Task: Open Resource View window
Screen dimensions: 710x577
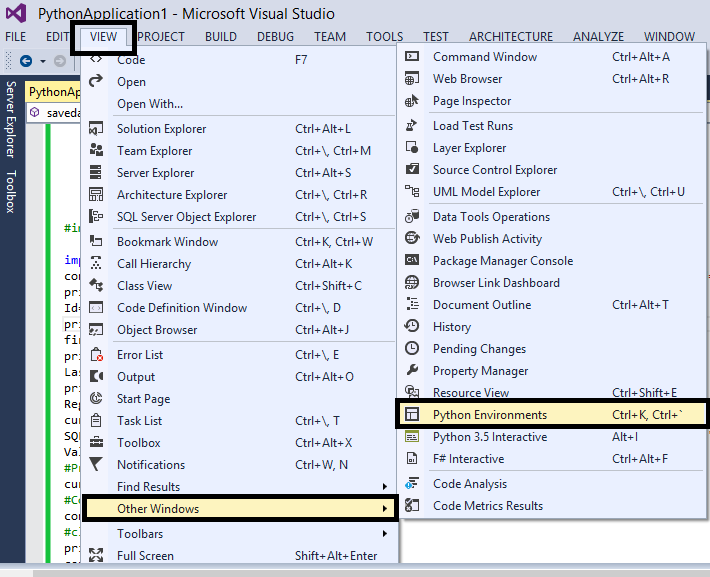Action: pos(552,392)
